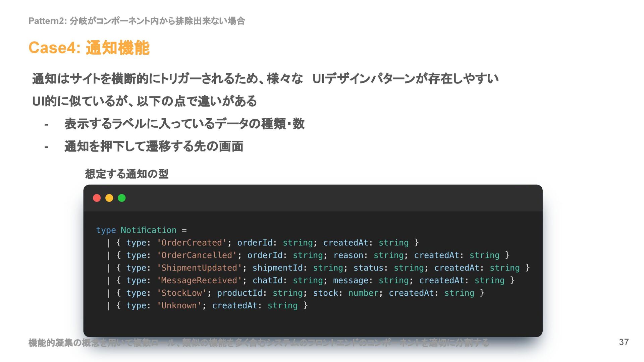The width and height of the screenshot is (644, 362).
Task: Click the green dot in code window
Action: [x=122, y=198]
